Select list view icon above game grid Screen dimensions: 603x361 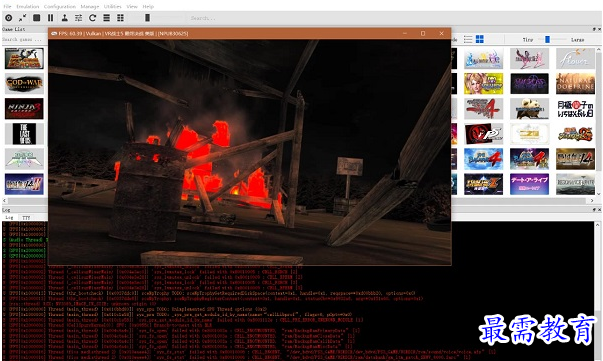(468, 39)
